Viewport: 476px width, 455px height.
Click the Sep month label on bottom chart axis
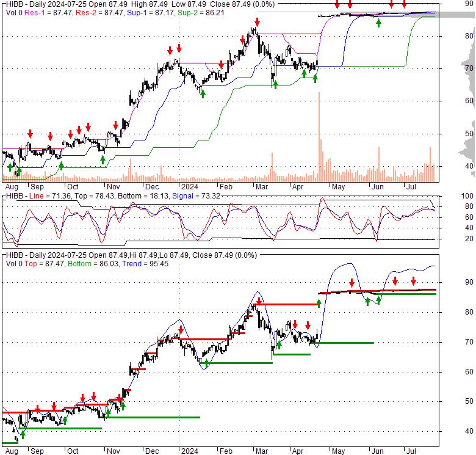[x=37, y=451]
